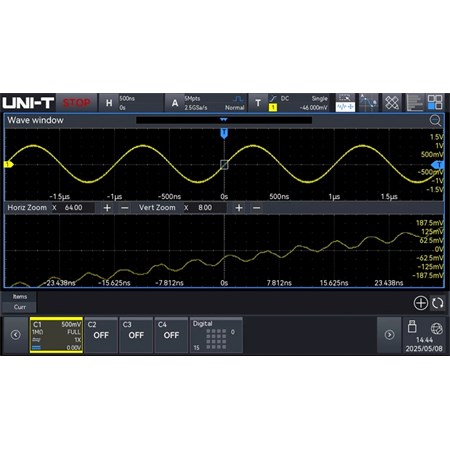The image size is (450, 450).
Task: Select the Items measurement tab
Action: click(x=20, y=296)
